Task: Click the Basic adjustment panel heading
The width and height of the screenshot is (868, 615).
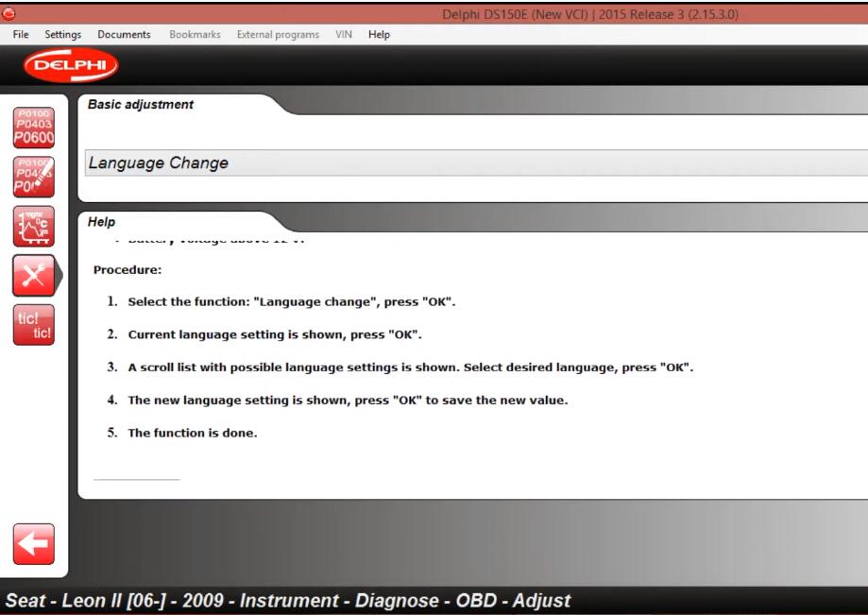Action: click(x=141, y=104)
